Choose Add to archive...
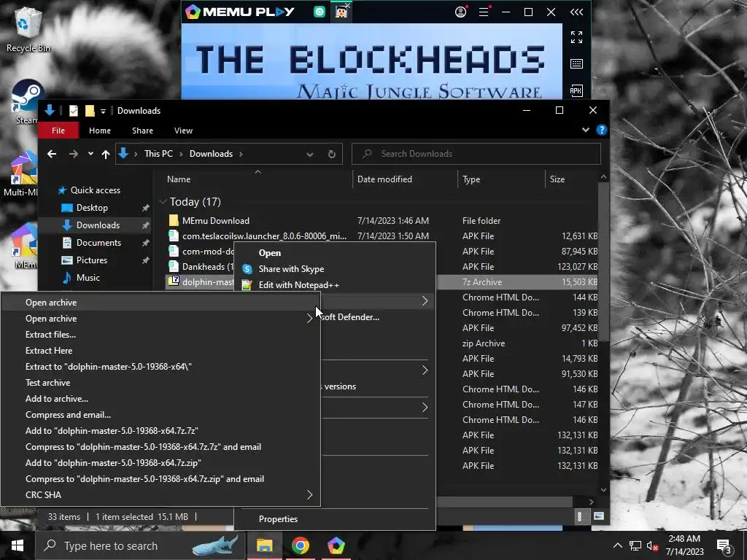 57,399
